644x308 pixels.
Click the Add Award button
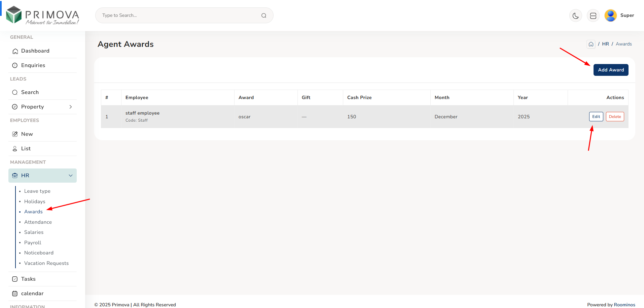[x=611, y=70]
